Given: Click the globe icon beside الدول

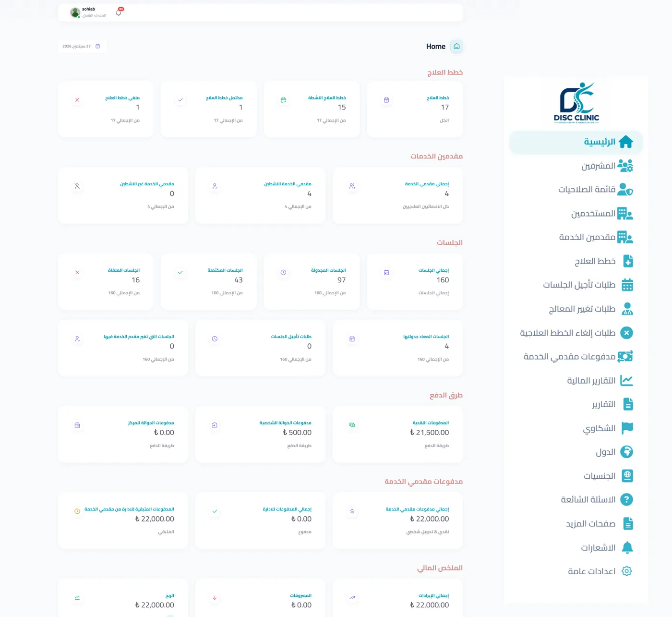Looking at the screenshot, I should click(x=626, y=452).
